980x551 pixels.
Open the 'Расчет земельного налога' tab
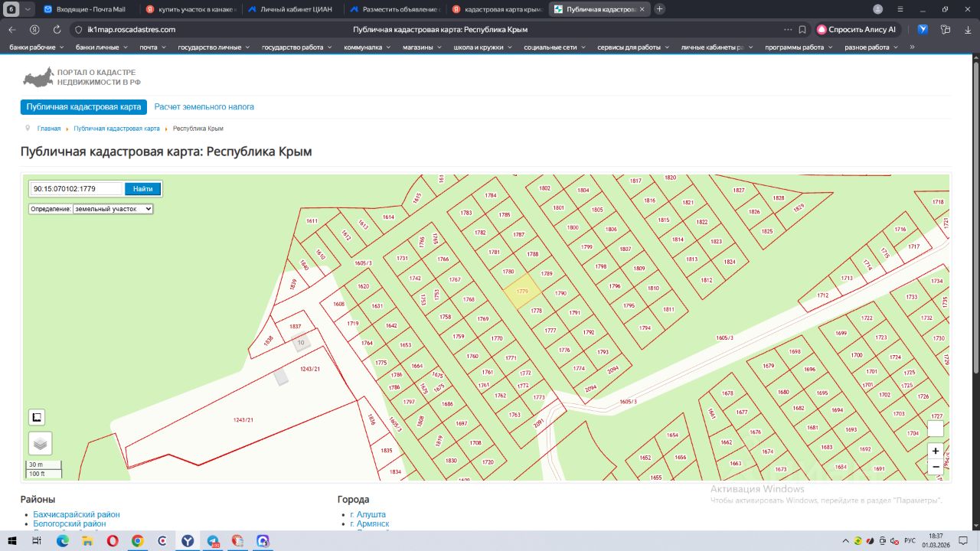click(204, 107)
